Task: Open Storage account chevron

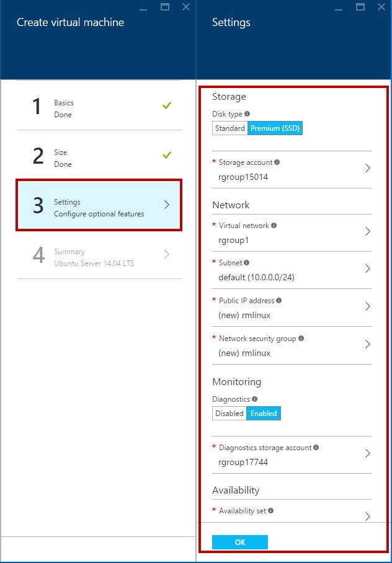Action: click(x=368, y=169)
